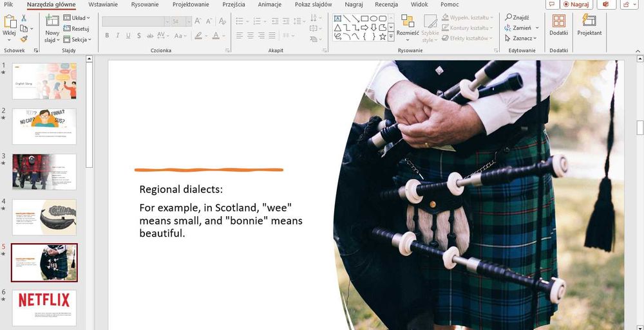Open the Plik menu
Viewport: 644px width, 330px height.
coord(8,5)
